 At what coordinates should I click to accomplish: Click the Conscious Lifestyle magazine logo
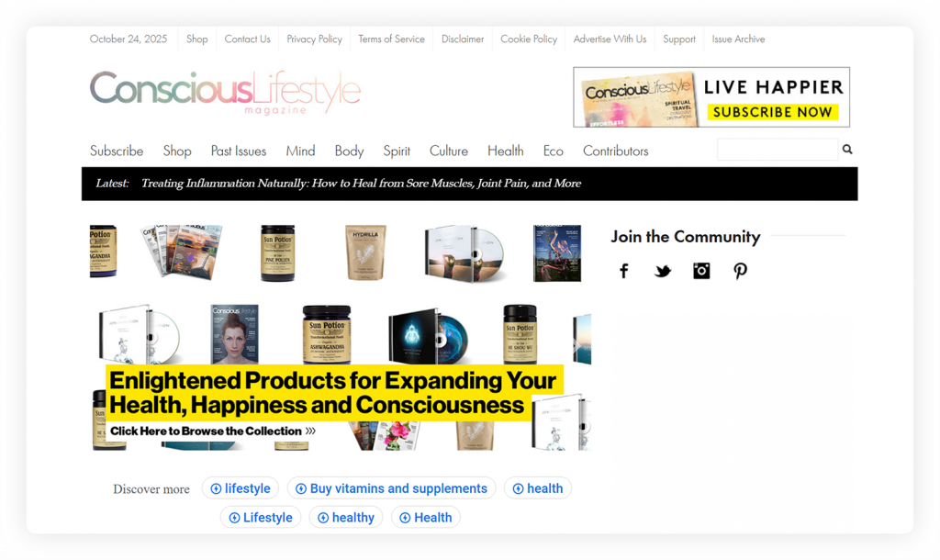[225, 93]
